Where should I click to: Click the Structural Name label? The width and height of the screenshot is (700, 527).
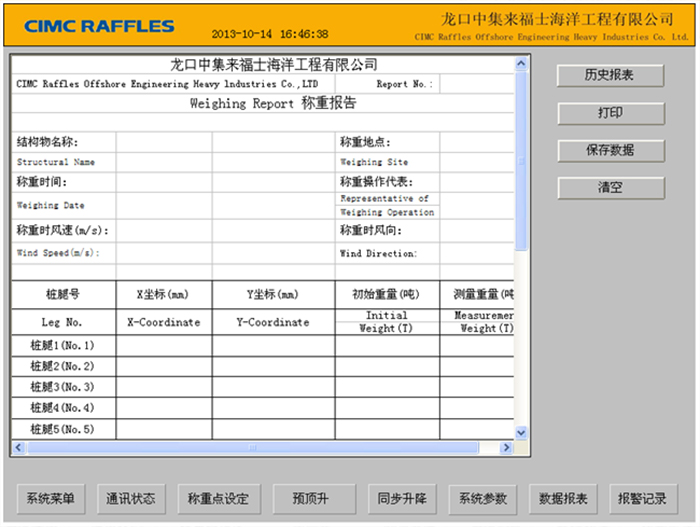(x=56, y=162)
